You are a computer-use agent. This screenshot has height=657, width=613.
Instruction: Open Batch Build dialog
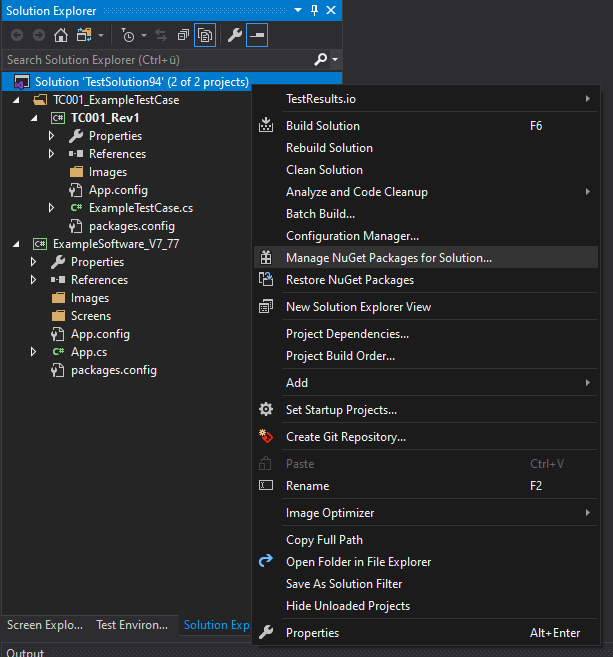[426, 214]
